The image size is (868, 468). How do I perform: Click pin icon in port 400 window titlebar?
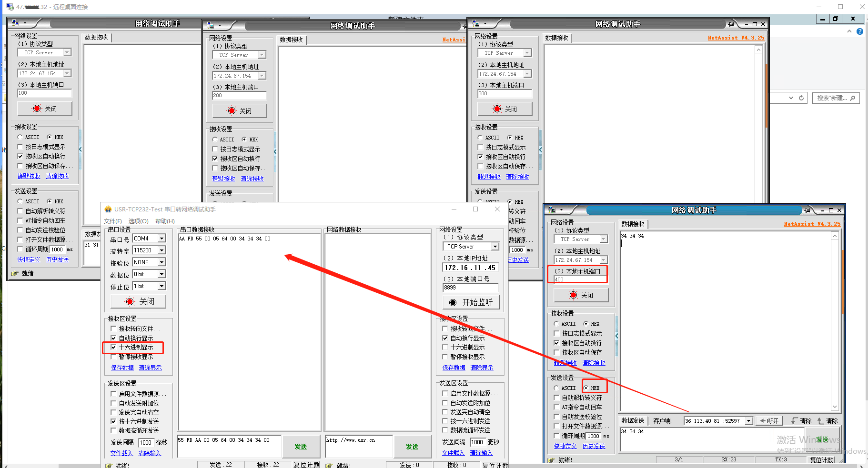(x=807, y=210)
